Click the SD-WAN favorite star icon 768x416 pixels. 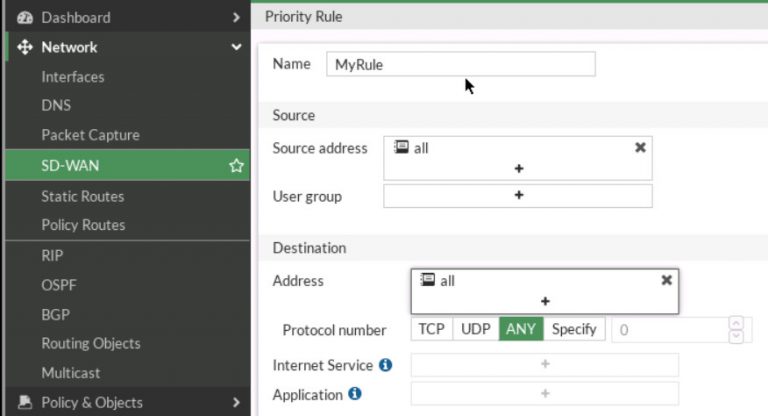click(x=236, y=166)
